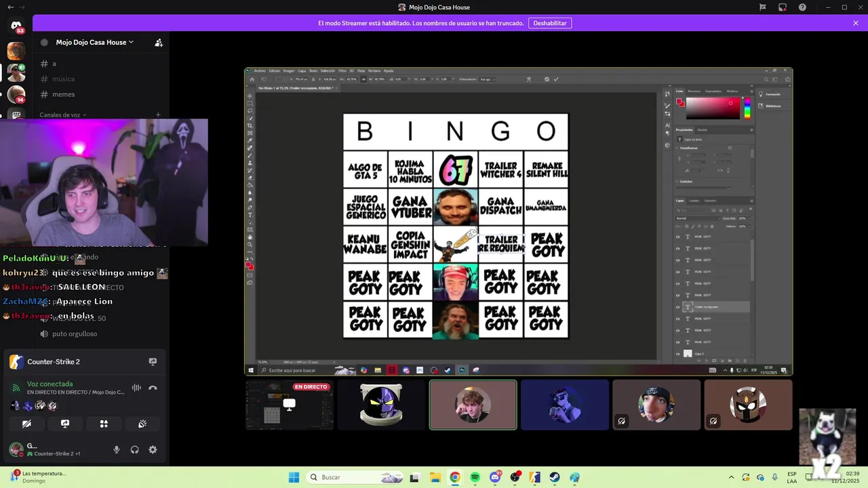
Task: Click share-screen button in voice panel
Action: pyautogui.click(x=65, y=424)
